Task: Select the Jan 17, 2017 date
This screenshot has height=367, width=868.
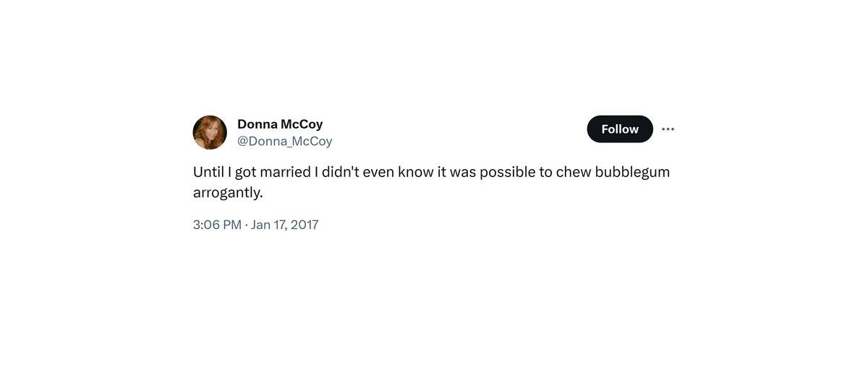Action: pos(284,225)
